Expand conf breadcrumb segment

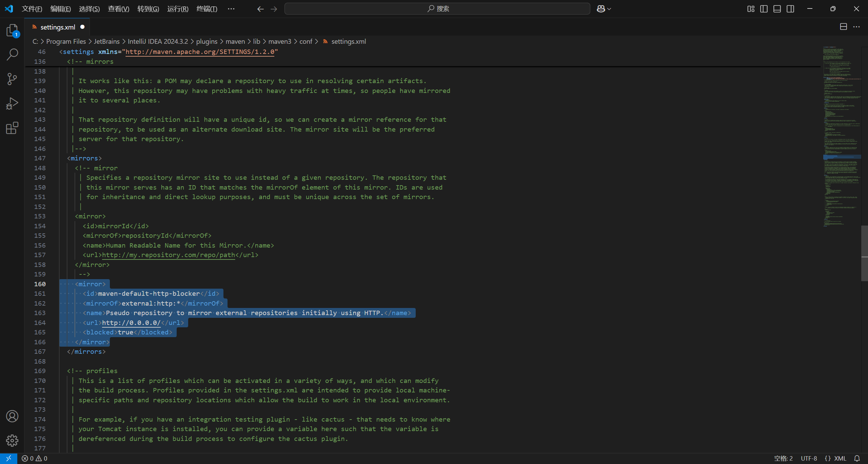pyautogui.click(x=306, y=41)
